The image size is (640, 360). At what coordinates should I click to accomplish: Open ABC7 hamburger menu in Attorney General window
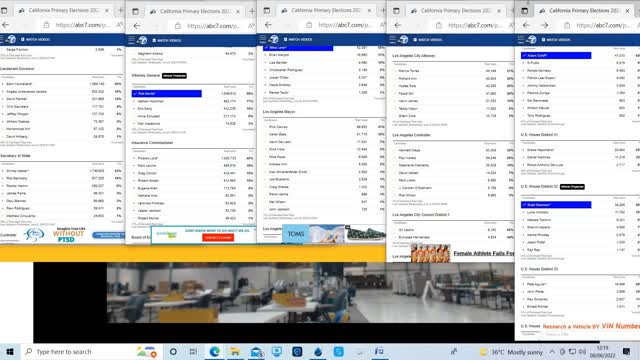click(x=131, y=40)
